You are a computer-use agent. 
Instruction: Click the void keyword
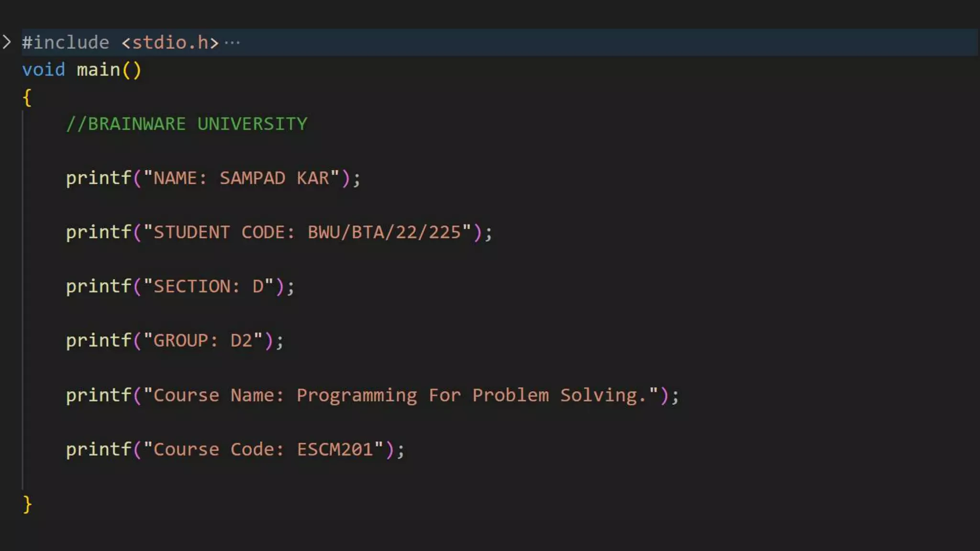(44, 70)
